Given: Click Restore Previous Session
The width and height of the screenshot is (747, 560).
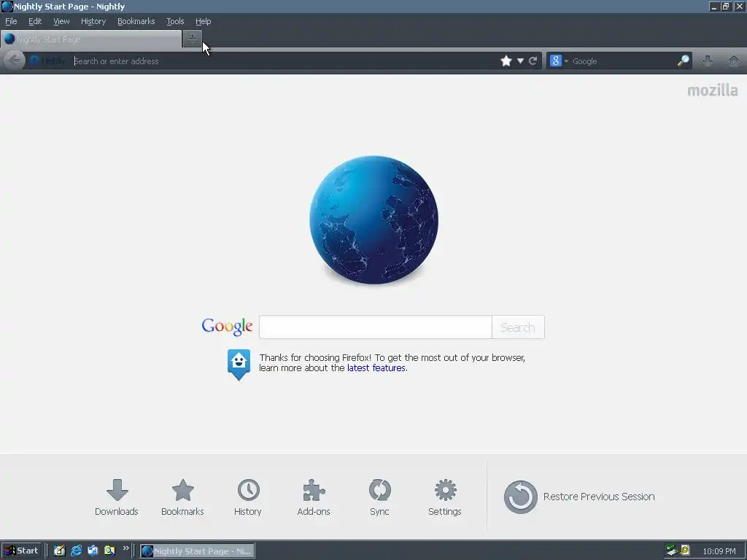Looking at the screenshot, I should 579,497.
